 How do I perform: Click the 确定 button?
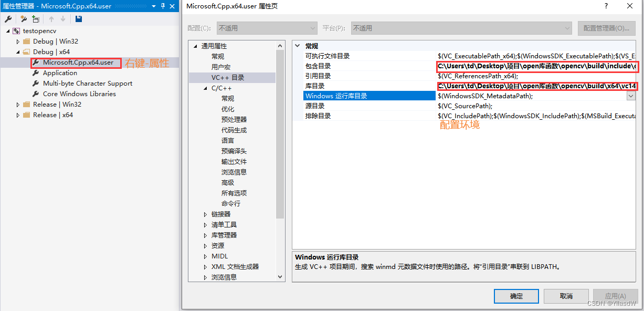click(516, 296)
